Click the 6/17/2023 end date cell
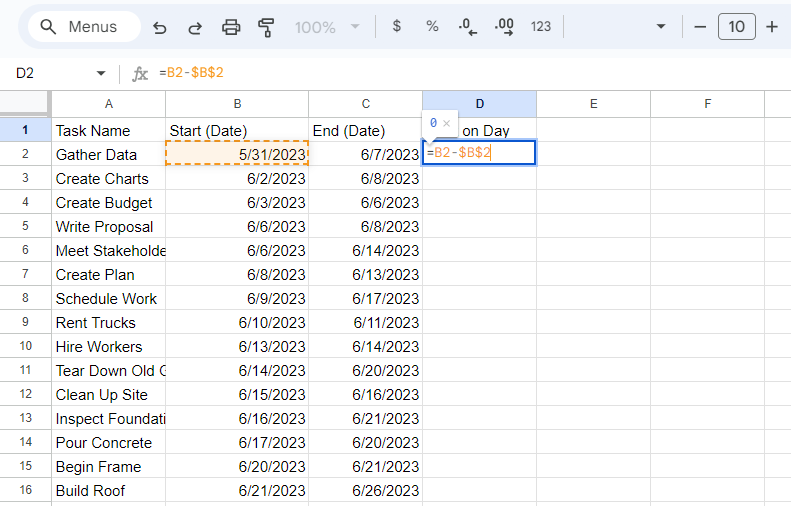 click(366, 298)
